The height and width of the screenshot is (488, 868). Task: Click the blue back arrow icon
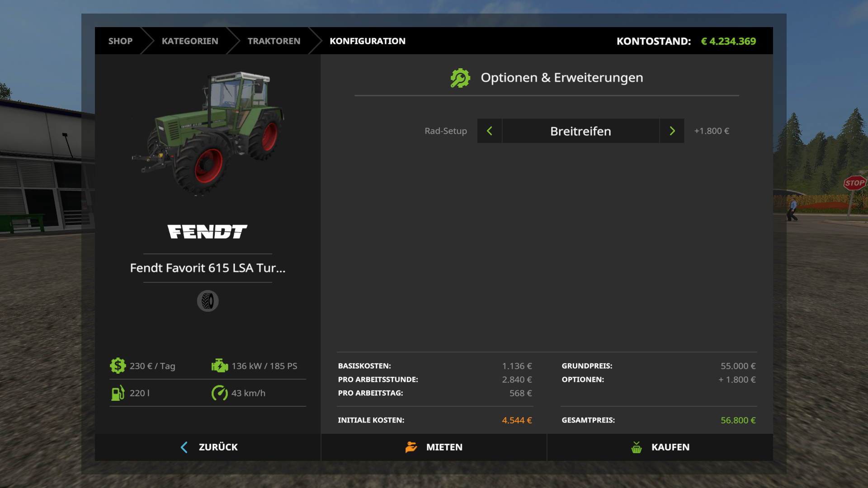pyautogui.click(x=184, y=447)
